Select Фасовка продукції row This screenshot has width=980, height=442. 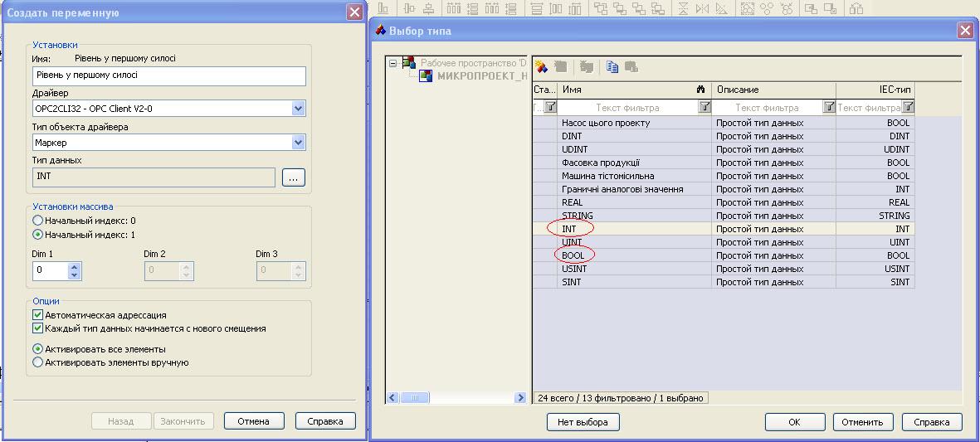724,163
